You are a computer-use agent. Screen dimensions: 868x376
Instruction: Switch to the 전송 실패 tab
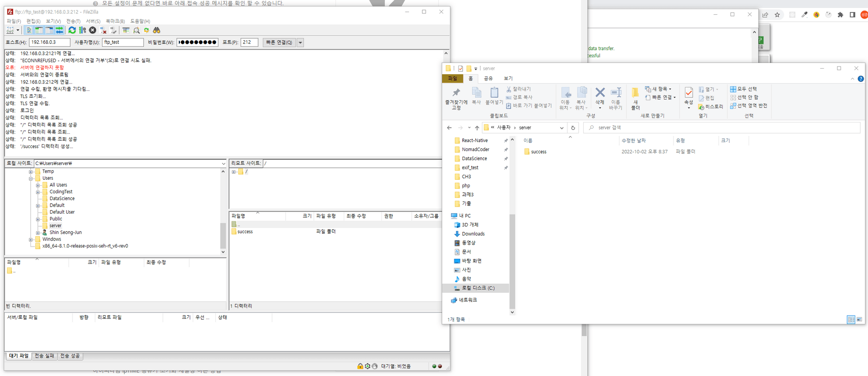coord(44,356)
